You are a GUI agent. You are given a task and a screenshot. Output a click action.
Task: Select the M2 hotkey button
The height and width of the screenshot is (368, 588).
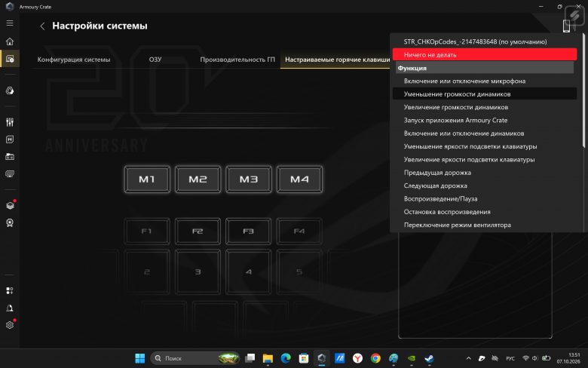pos(198,179)
